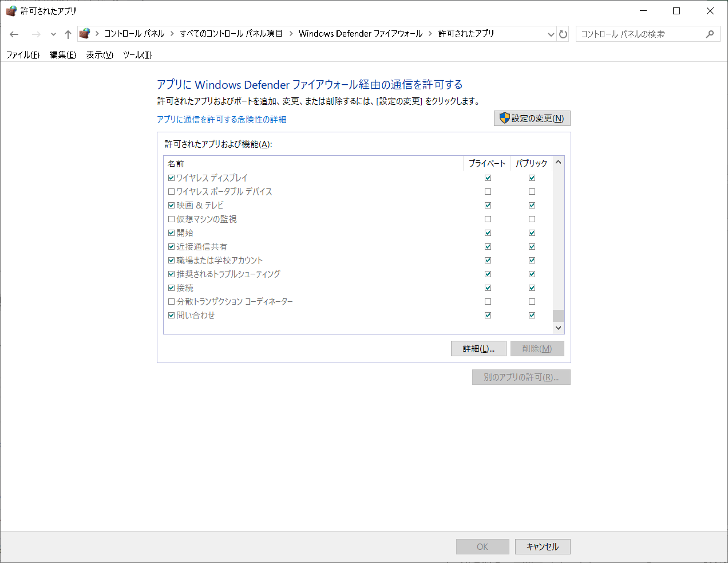The image size is (728, 563).
Task: Toggle the ワイヤレス ディスプレイ name checkbox
Action: click(171, 178)
